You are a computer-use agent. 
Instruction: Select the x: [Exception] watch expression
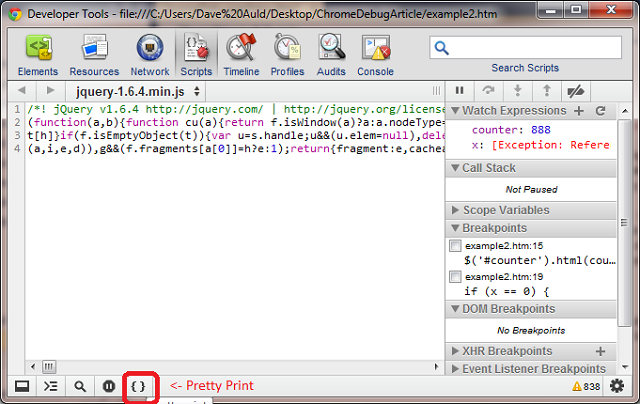pos(540,145)
